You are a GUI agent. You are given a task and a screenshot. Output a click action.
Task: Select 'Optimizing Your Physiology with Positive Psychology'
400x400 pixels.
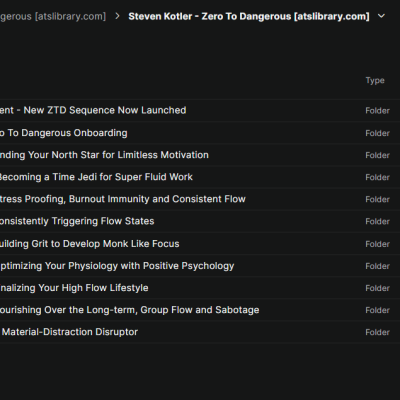117,266
